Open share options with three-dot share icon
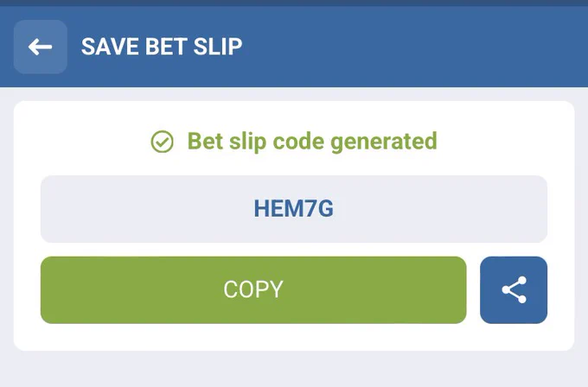The width and height of the screenshot is (588, 387). (x=514, y=290)
